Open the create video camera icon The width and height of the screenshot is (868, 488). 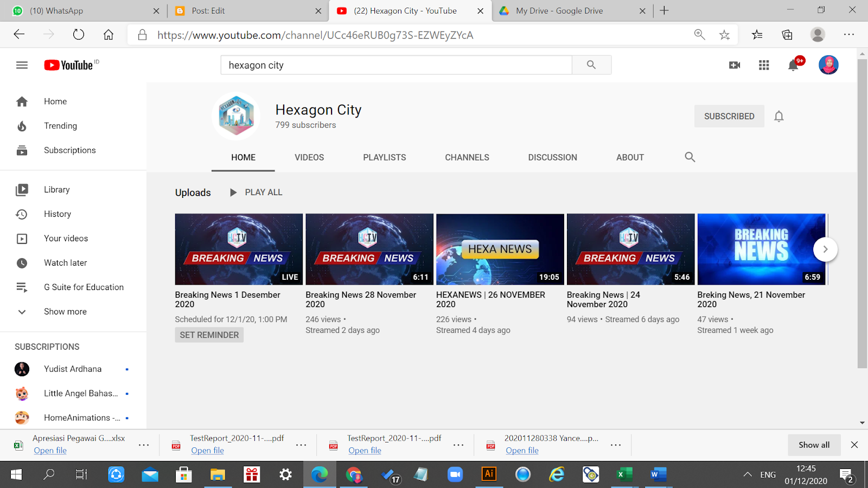point(735,65)
